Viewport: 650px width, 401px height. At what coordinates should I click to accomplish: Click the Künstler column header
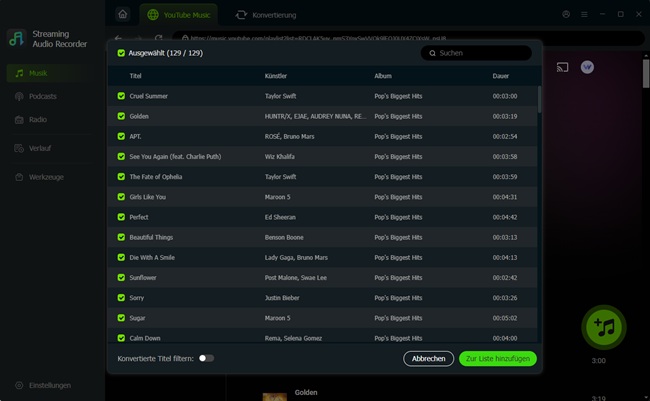(x=276, y=76)
